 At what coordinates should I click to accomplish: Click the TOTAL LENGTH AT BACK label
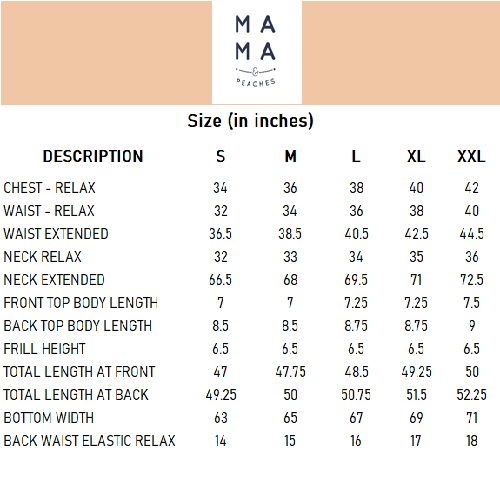tap(76, 395)
